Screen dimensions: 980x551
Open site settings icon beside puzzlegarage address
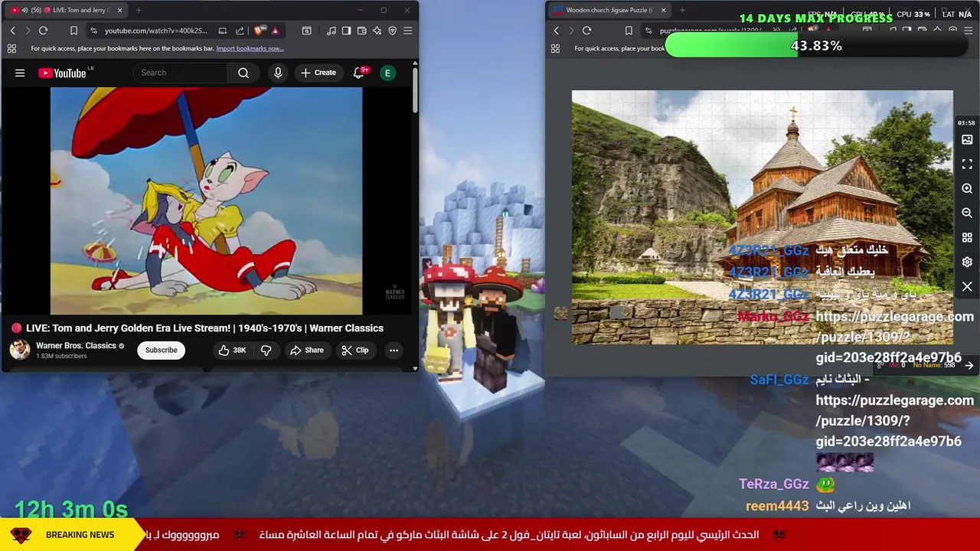(x=648, y=31)
